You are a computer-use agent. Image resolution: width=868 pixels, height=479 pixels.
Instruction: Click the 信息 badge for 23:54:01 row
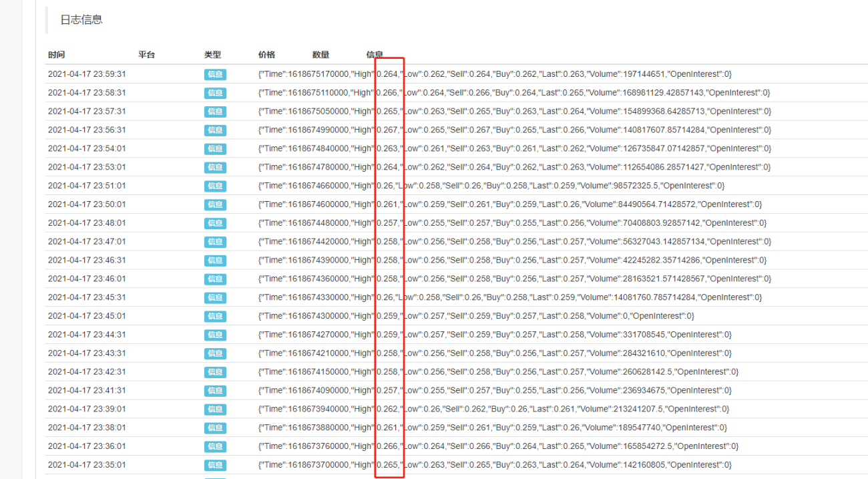[x=215, y=149]
